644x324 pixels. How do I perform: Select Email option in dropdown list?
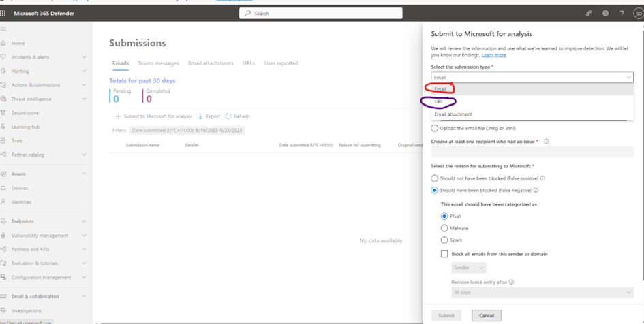pos(532,89)
